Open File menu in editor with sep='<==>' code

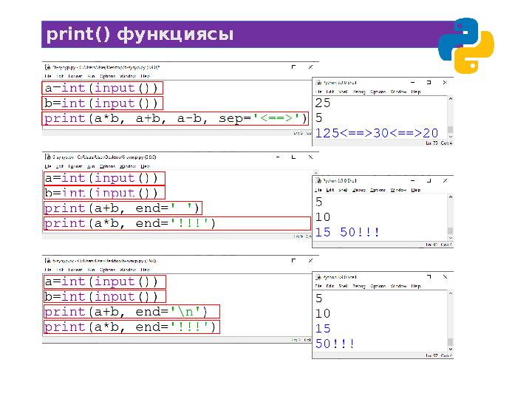click(48, 76)
